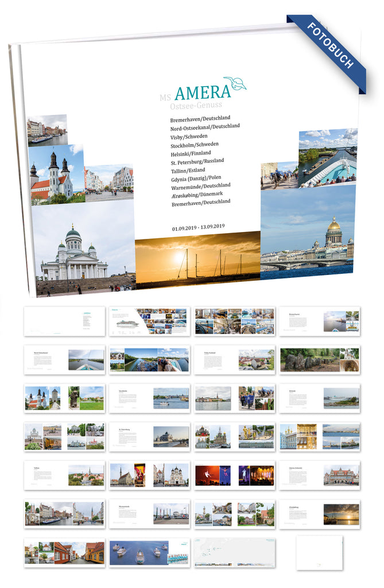
Task: Open the Visby chapter spread
Action: [235, 360]
